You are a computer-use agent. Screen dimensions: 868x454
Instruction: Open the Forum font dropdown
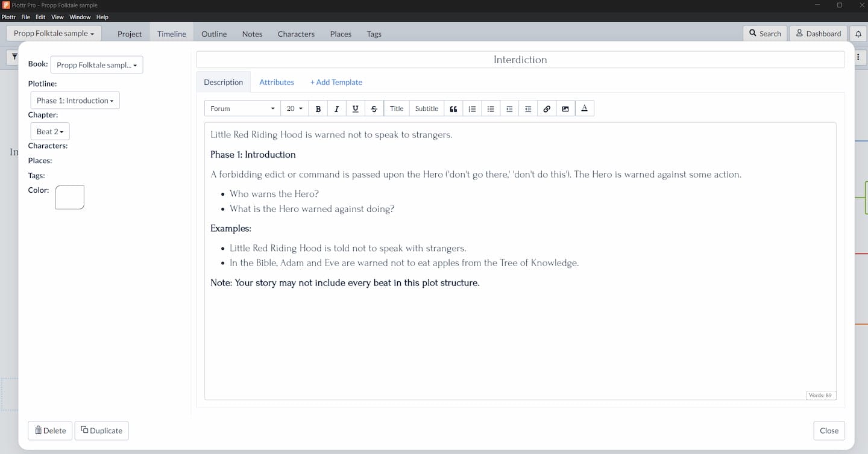coord(242,109)
